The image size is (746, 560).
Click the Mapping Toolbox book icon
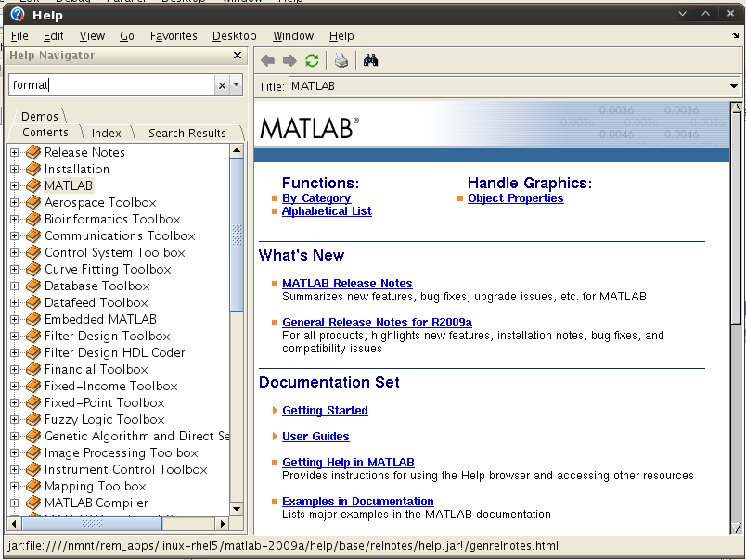coord(33,486)
